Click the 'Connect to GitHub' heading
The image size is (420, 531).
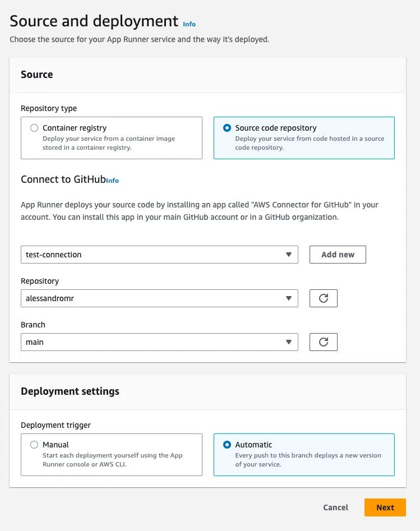[63, 179]
